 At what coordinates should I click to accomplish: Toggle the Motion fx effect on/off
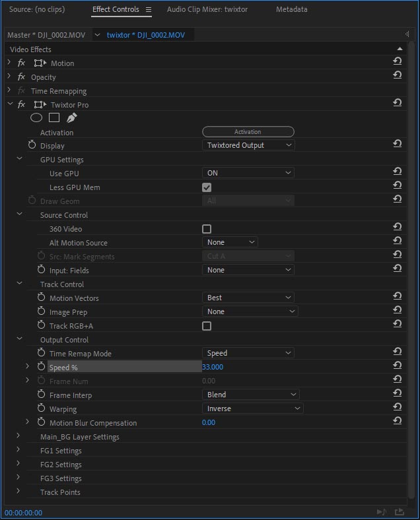coord(21,63)
